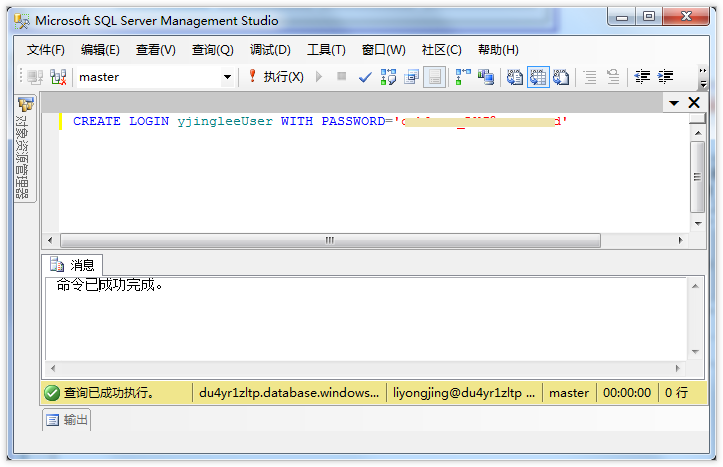723x467 pixels.
Task: Click the 查询已成功执行 status text
Action: (109, 393)
